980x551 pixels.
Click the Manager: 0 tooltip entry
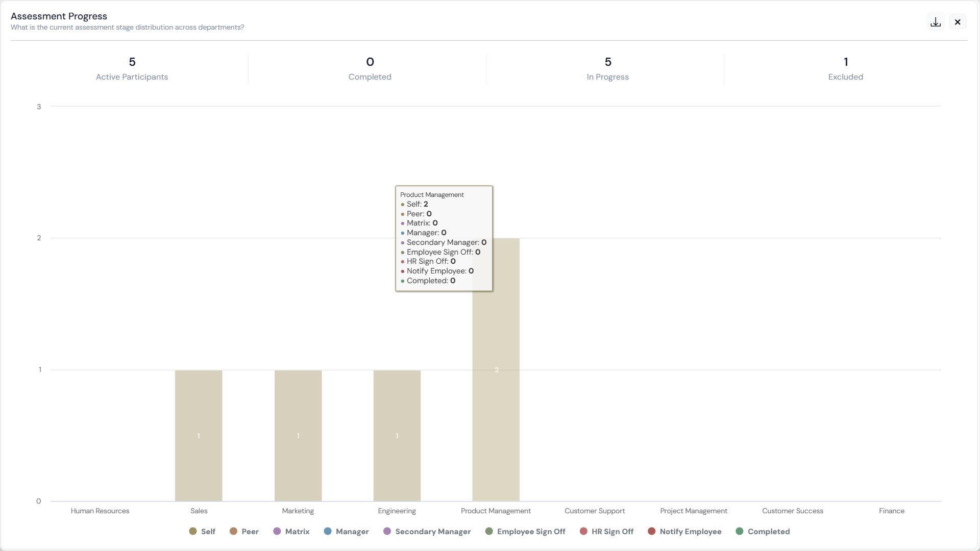click(424, 233)
